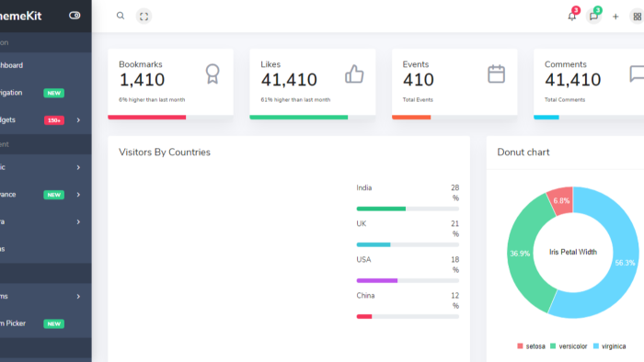
Task: Click the 'Donut chart' heading
Action: click(523, 153)
